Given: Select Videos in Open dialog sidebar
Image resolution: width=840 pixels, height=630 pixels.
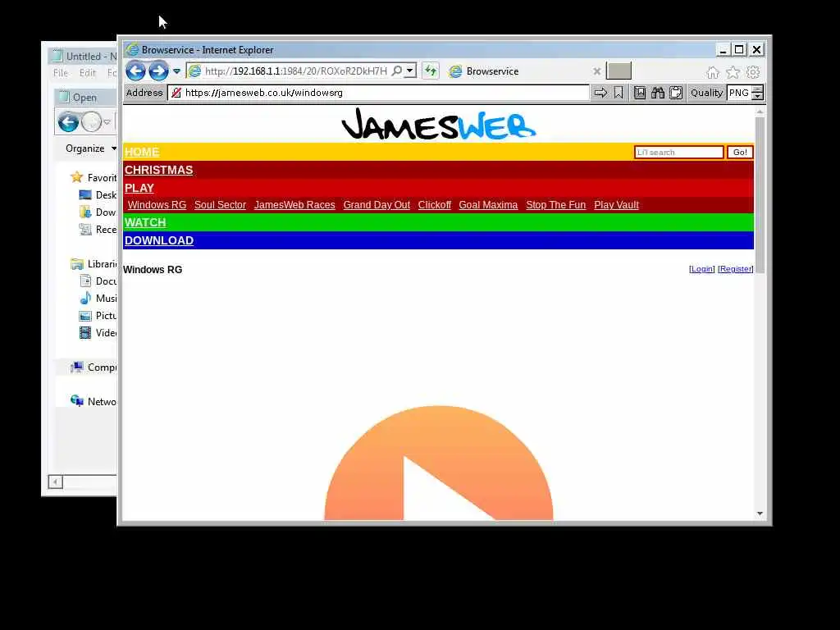Looking at the screenshot, I should [x=98, y=333].
